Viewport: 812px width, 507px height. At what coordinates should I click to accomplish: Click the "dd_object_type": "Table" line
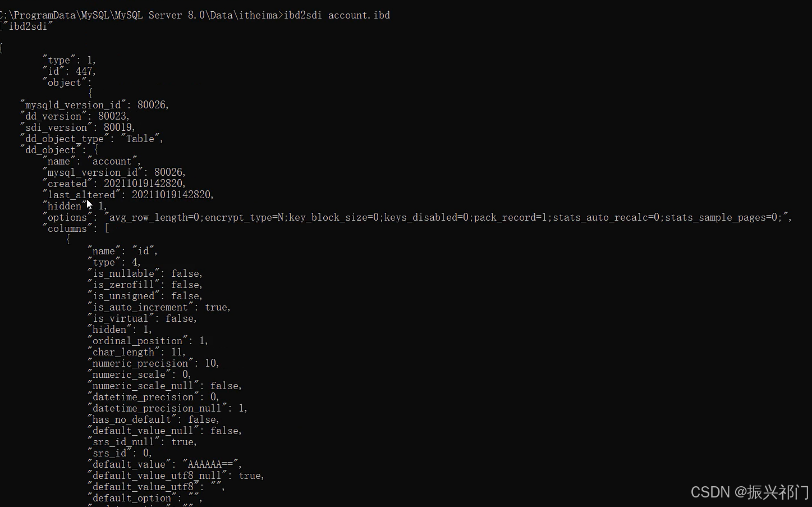click(91, 139)
